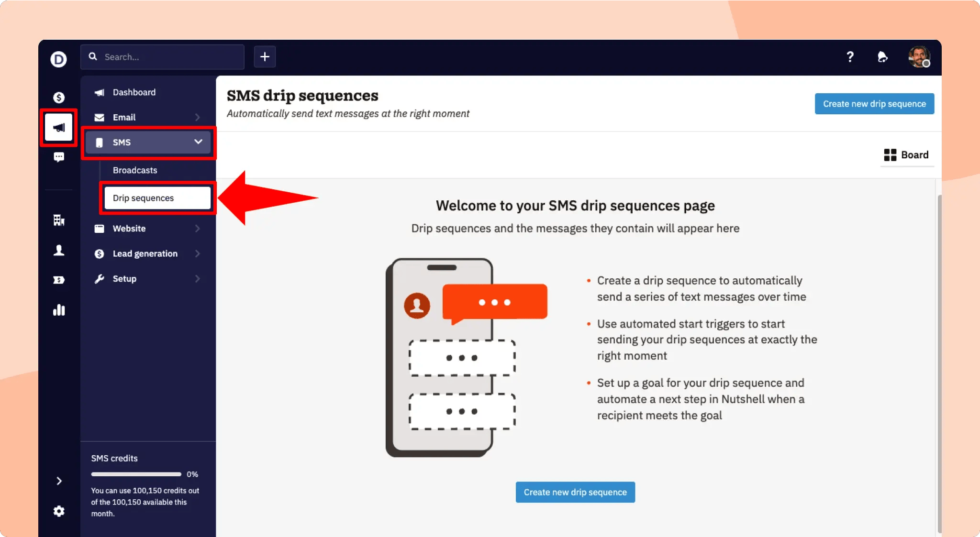Image resolution: width=980 pixels, height=537 pixels.
Task: Select Broadcasts under SMS
Action: point(135,170)
